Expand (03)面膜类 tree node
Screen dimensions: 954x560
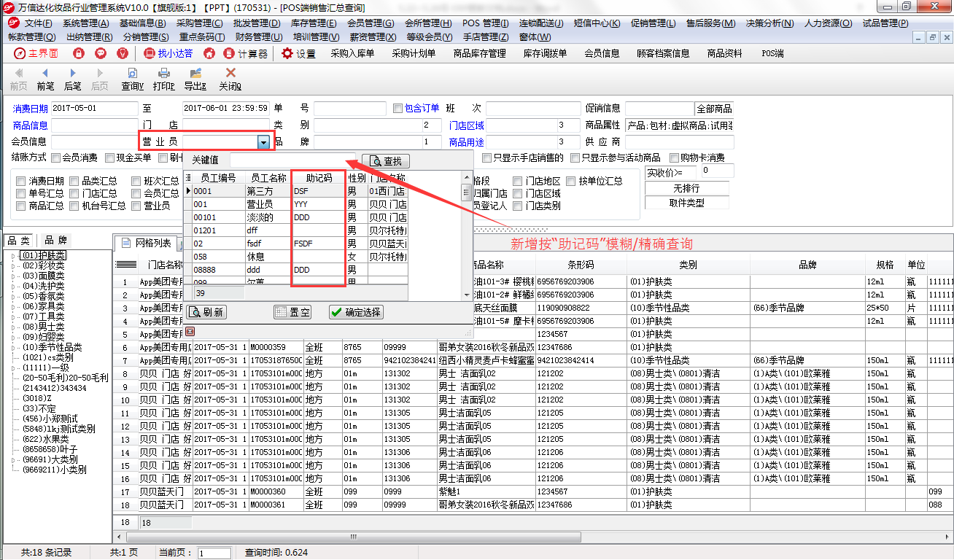[x=13, y=276]
